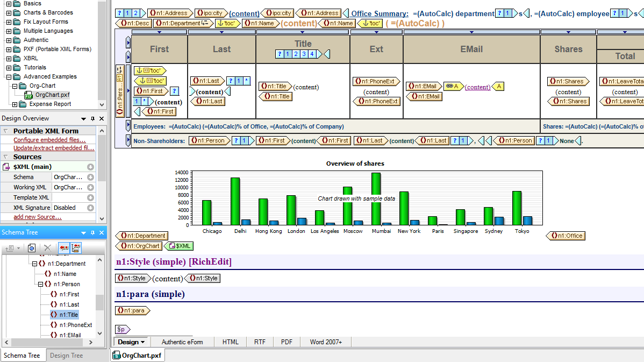Click the arrow icon beside XML Signature row
644x362 pixels.
pyautogui.click(x=90, y=208)
